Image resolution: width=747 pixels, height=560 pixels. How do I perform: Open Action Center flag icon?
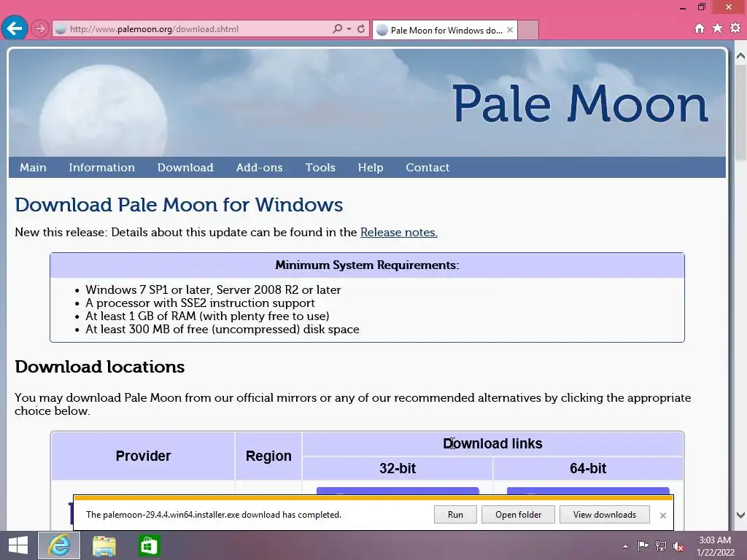[x=643, y=545]
